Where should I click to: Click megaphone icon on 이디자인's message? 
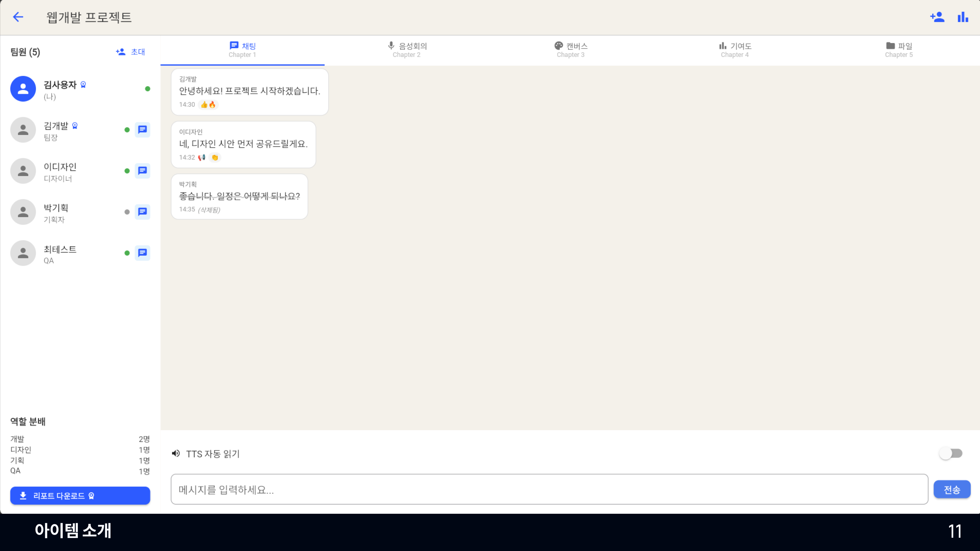click(x=202, y=157)
